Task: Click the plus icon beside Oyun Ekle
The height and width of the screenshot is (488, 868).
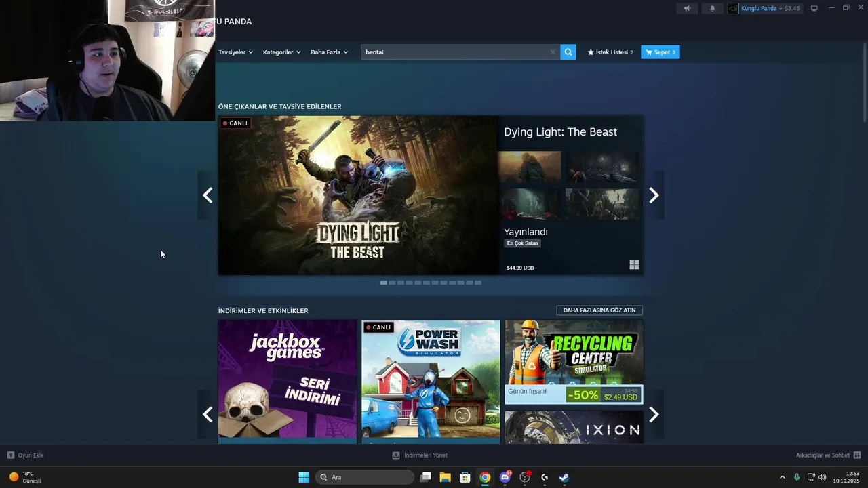Action: click(10, 455)
